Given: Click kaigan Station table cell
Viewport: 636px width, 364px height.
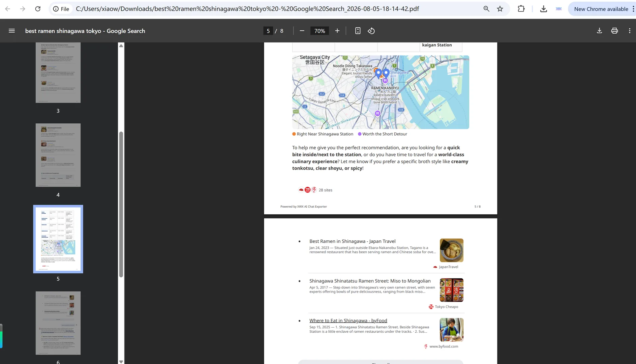Looking at the screenshot, I should (x=441, y=47).
